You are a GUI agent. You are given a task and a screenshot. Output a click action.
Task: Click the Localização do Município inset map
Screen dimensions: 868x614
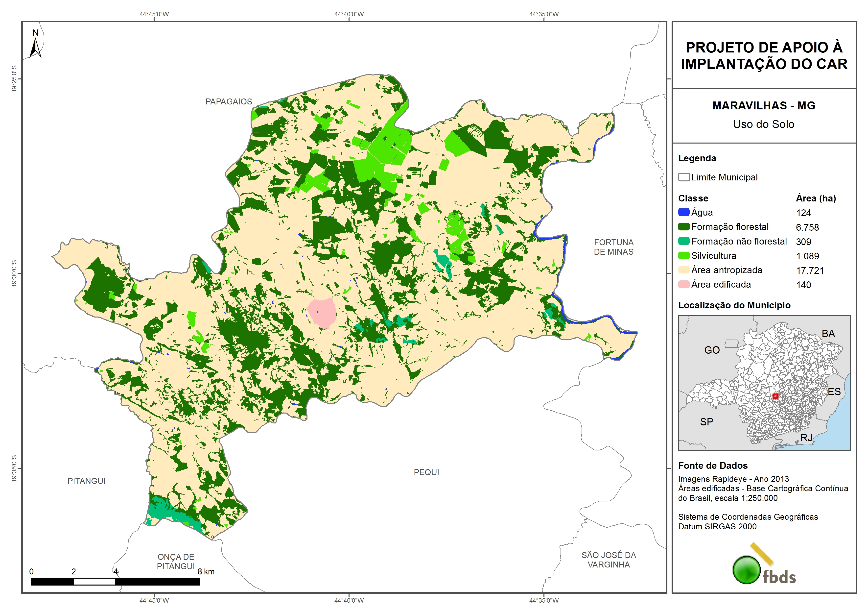pyautogui.click(x=764, y=383)
